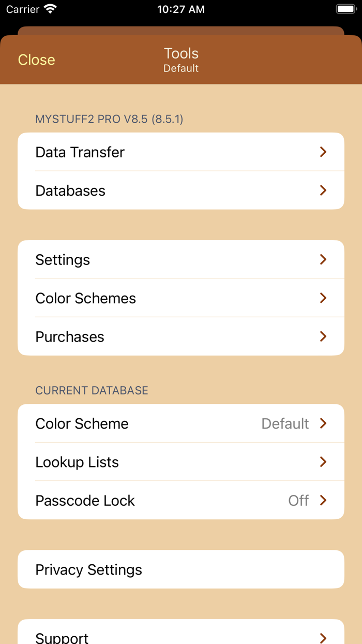Close the Tools screen
The image size is (362, 644).
[x=36, y=60]
